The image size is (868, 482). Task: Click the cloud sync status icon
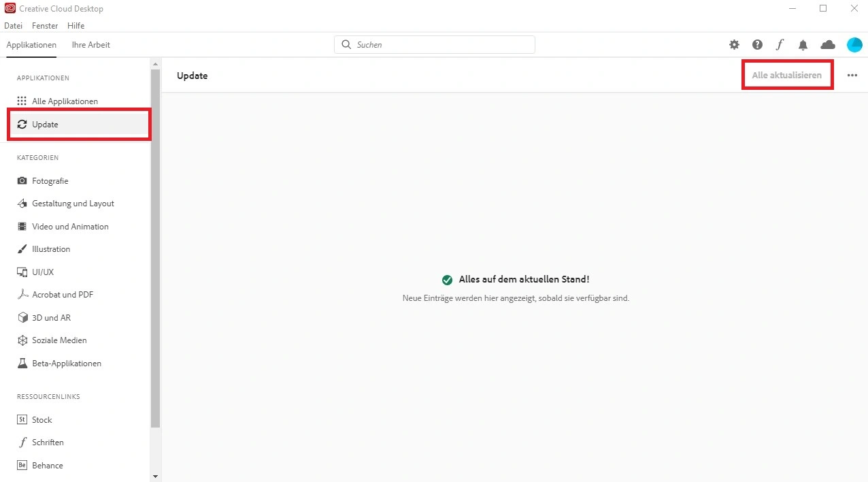click(828, 45)
